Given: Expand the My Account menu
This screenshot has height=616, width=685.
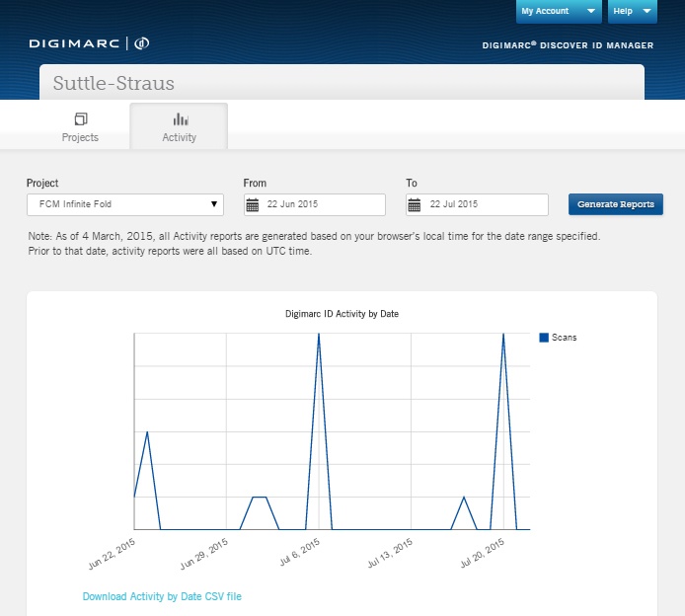Looking at the screenshot, I should [558, 11].
